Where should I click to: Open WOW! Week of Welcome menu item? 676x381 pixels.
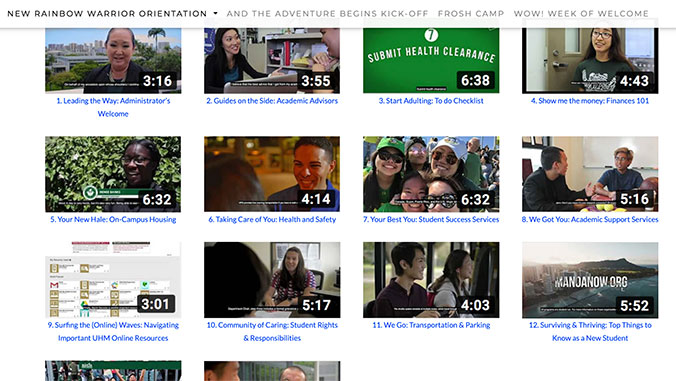tap(581, 13)
